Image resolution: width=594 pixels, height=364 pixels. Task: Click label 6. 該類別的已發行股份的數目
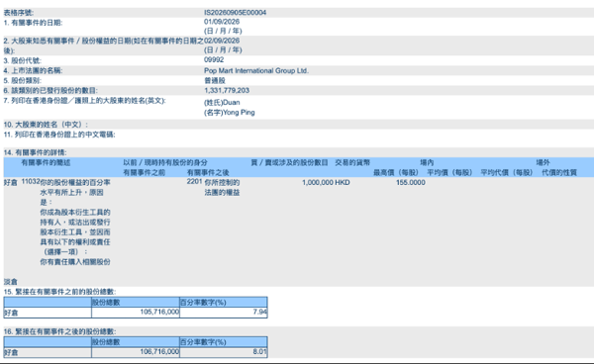pos(50,90)
